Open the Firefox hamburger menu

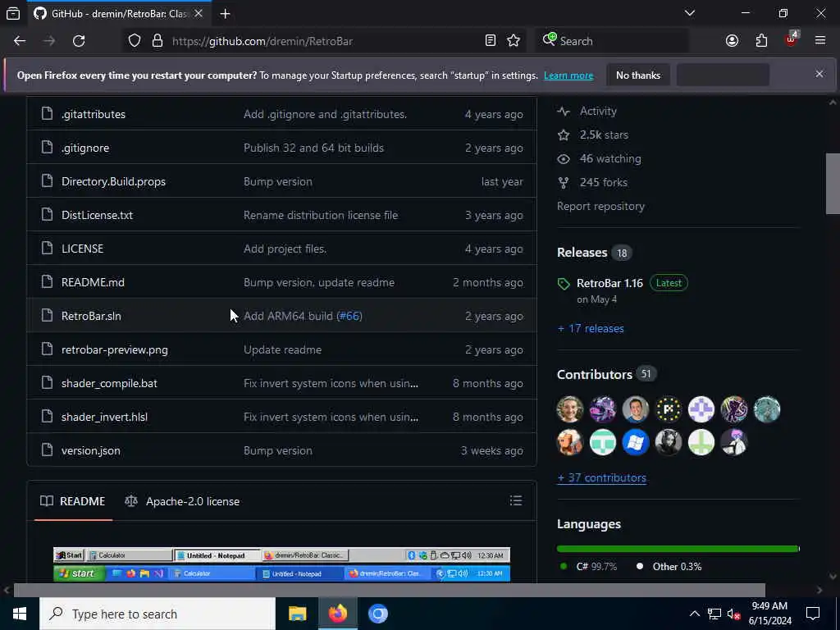820,40
